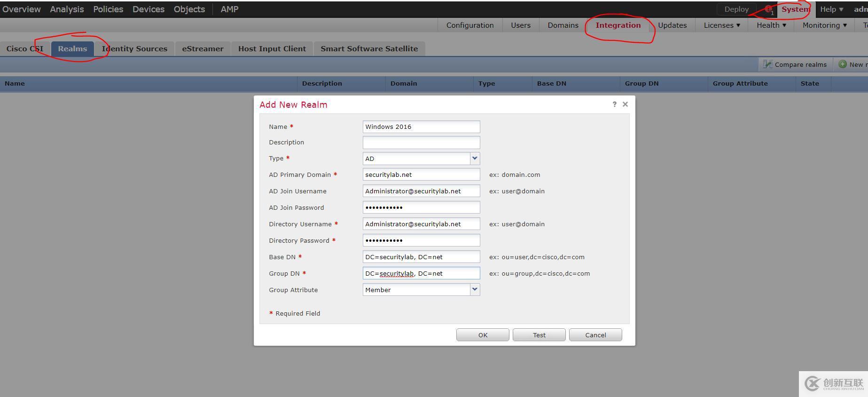Switch to the eStreamer tab
The image size is (868, 397).
(x=203, y=48)
